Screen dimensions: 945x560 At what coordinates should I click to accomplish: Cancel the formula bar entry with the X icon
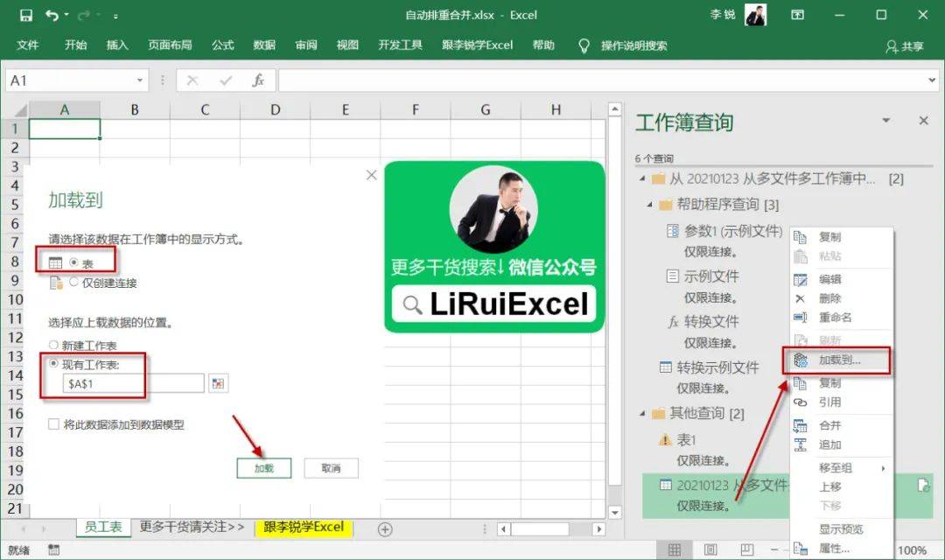[x=192, y=80]
